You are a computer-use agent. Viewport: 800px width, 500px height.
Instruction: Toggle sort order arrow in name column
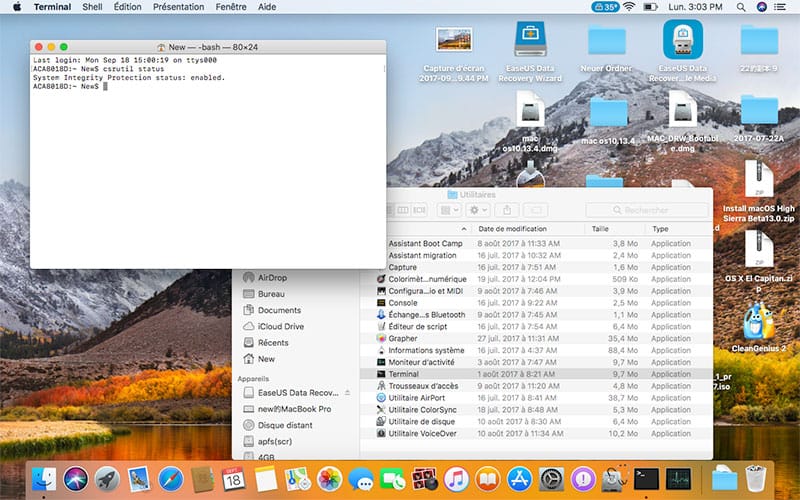click(463, 229)
